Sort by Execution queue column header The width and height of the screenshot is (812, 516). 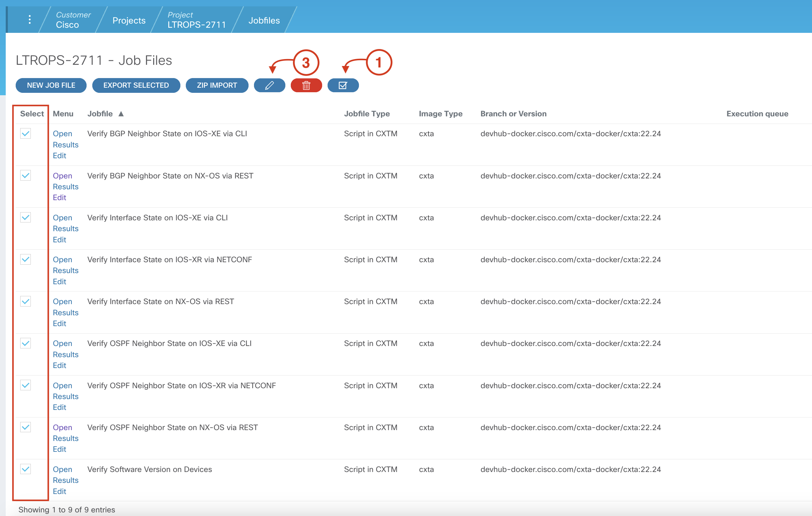coord(757,114)
